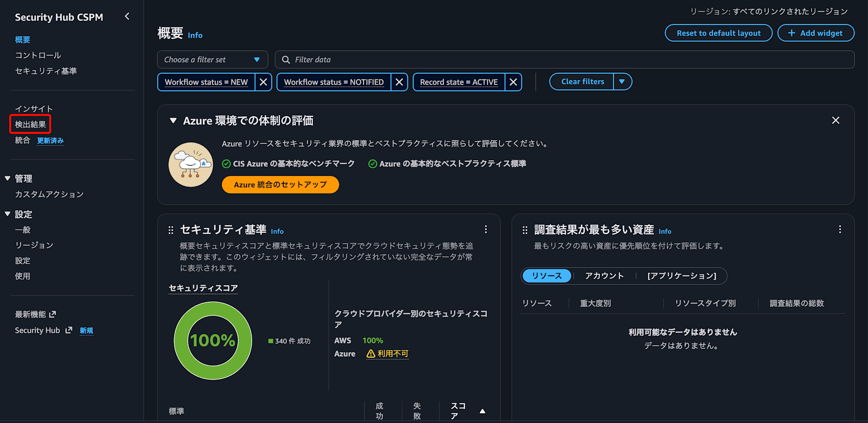Click the Add widget button

pyautogui.click(x=816, y=33)
